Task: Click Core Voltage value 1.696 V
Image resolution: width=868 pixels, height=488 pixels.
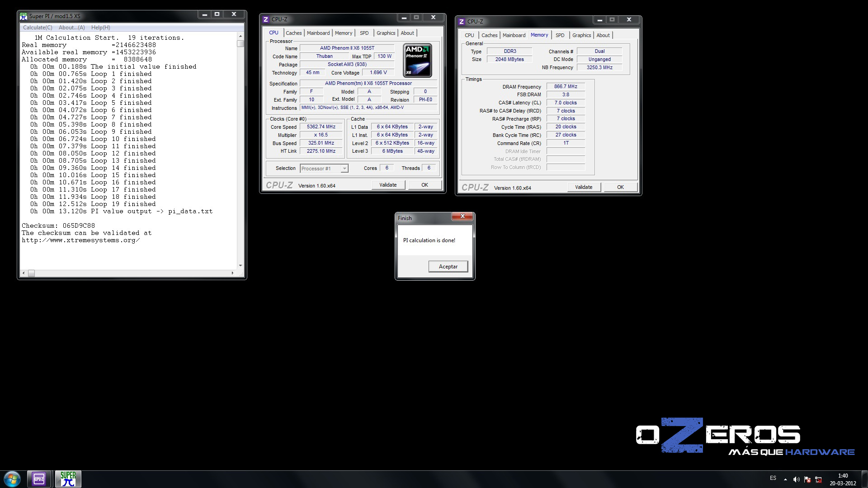Action: [x=378, y=73]
